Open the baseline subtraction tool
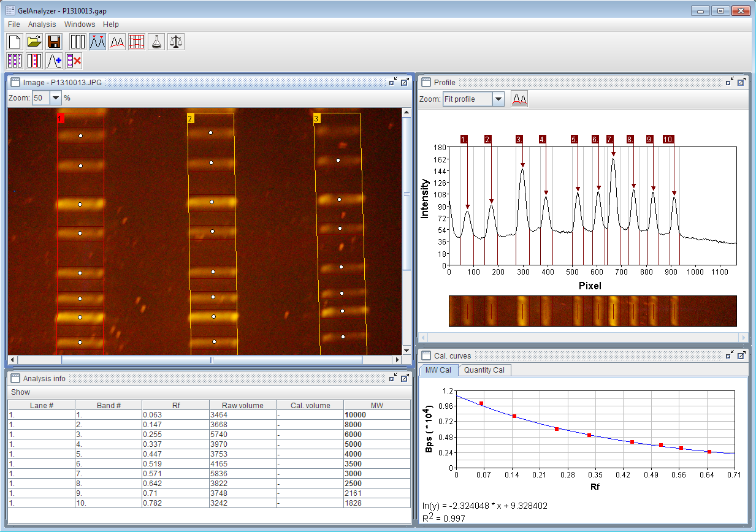 [x=117, y=41]
